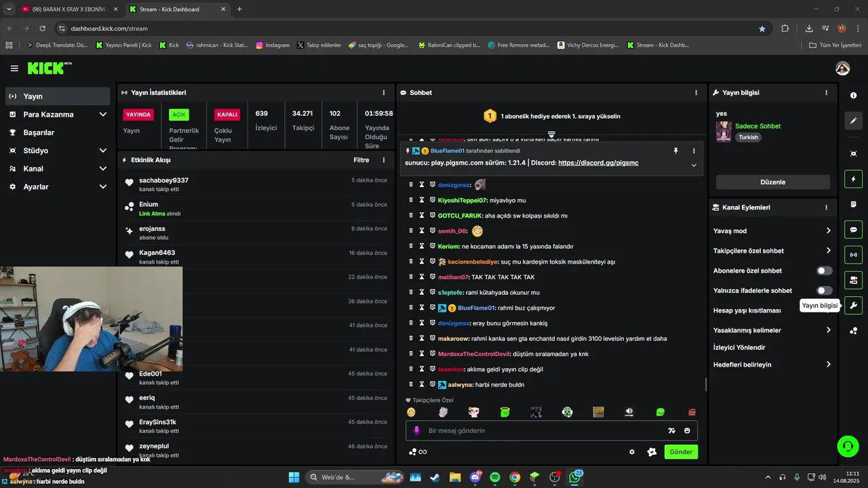Open Hedefleri belirleyin settings
This screenshot has height=488, width=868.
coord(772,365)
